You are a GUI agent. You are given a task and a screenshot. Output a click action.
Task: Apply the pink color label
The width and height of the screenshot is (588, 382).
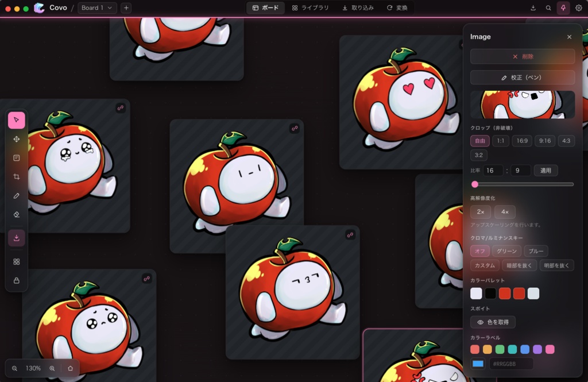click(550, 349)
